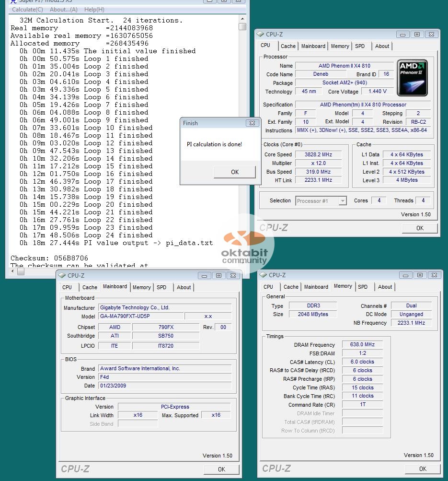Click the Checksum line 056B8706 in Super PI

pos(49,258)
